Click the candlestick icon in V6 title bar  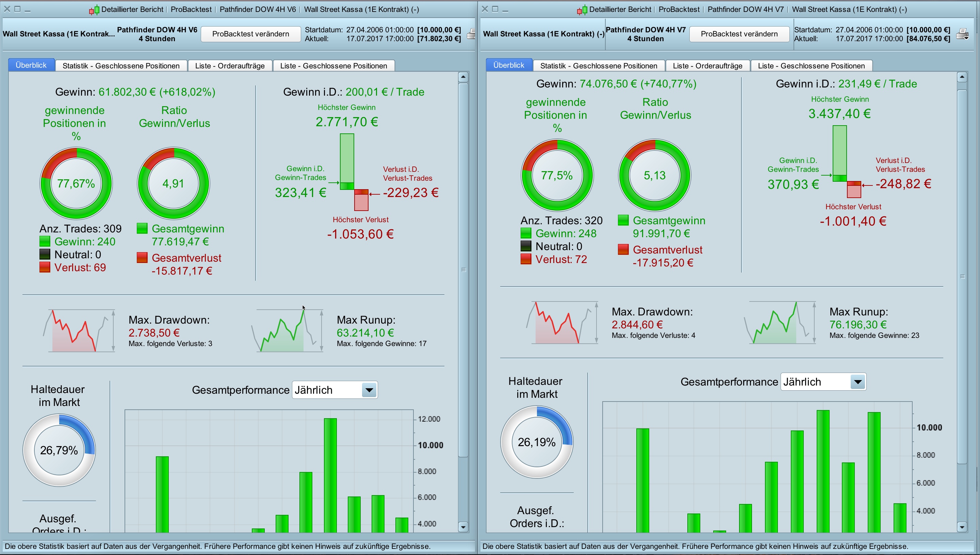pos(94,10)
